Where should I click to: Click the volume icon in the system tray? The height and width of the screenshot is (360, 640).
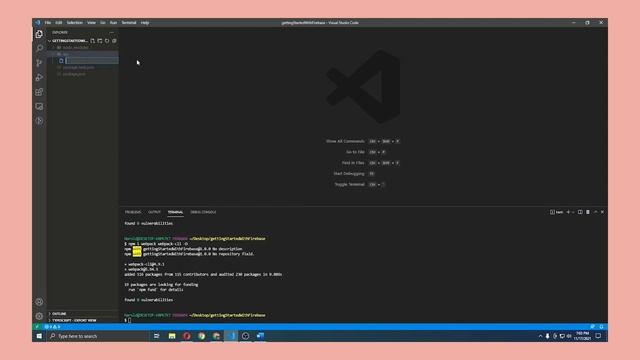pyautogui.click(x=569, y=336)
